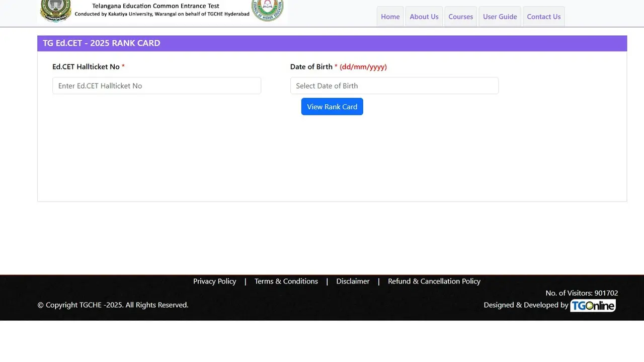Navigate to the Courses section

(x=460, y=16)
